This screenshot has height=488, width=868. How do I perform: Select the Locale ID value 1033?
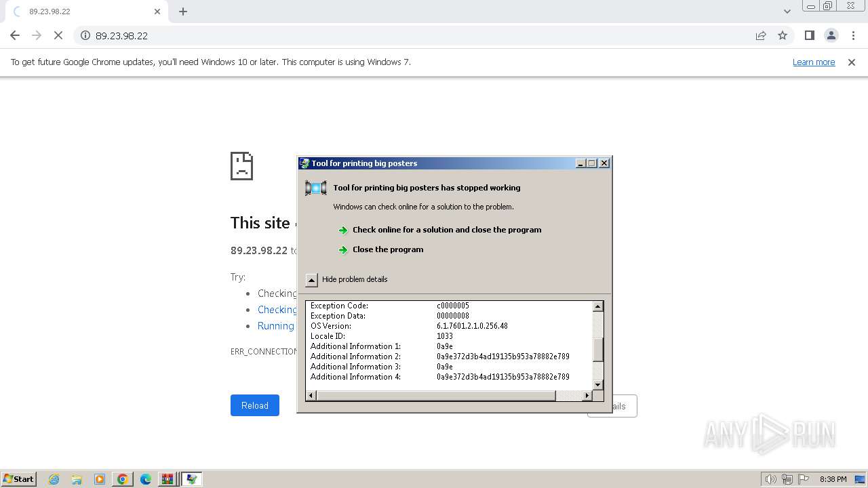click(445, 336)
